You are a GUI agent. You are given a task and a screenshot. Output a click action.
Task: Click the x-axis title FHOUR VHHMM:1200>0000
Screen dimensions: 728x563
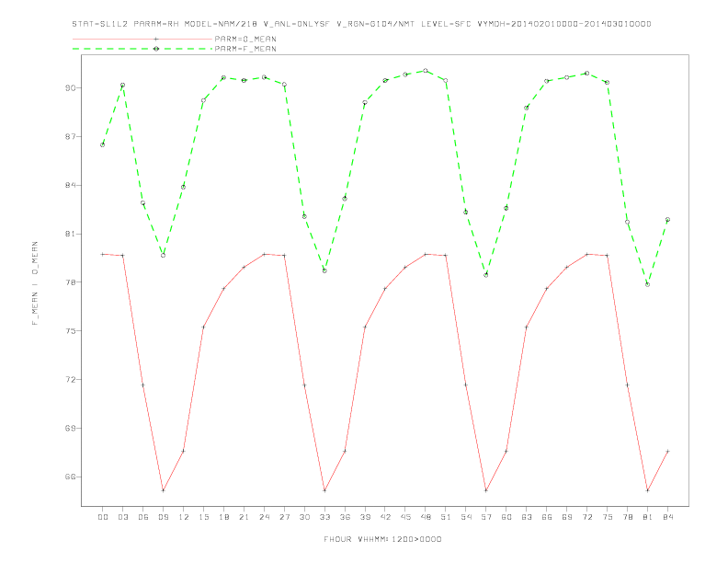(382, 539)
